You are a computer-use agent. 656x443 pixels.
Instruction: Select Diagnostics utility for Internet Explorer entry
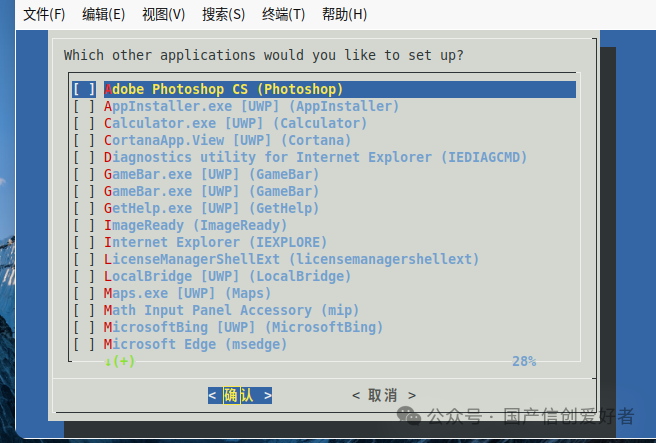tap(315, 157)
